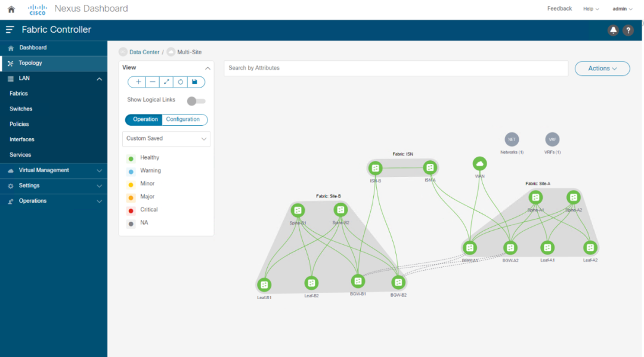
Task: Collapse the View panel
Action: coord(208,68)
